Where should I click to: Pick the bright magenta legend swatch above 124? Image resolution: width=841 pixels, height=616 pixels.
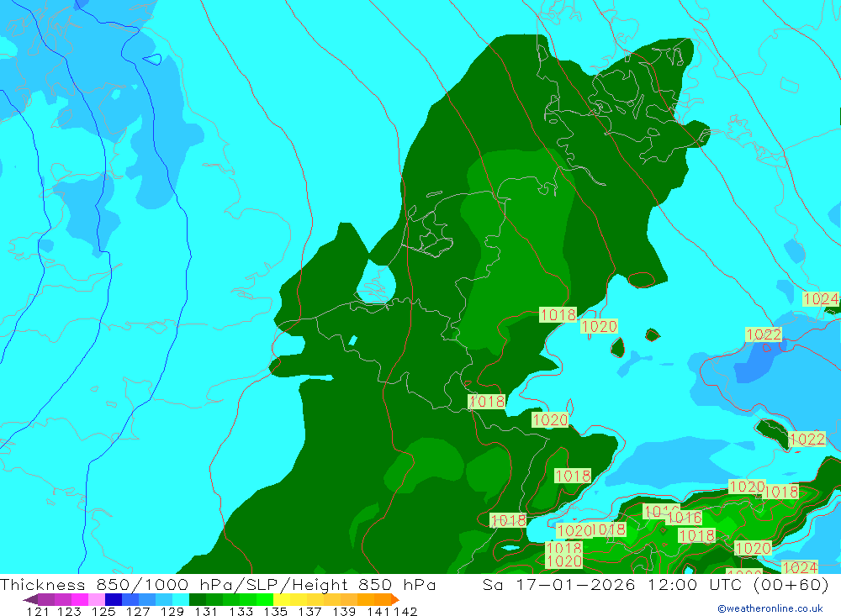point(80,599)
